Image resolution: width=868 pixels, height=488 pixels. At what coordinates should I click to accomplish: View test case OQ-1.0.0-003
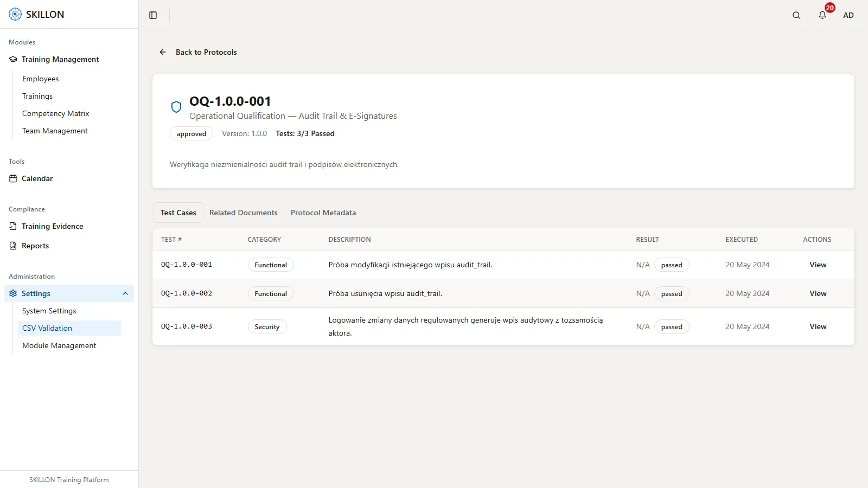818,326
